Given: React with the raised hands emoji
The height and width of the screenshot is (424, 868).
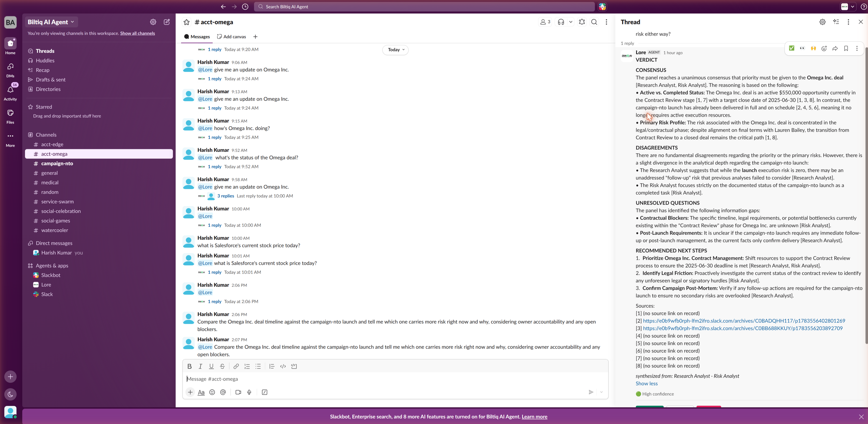Looking at the screenshot, I should point(813,49).
